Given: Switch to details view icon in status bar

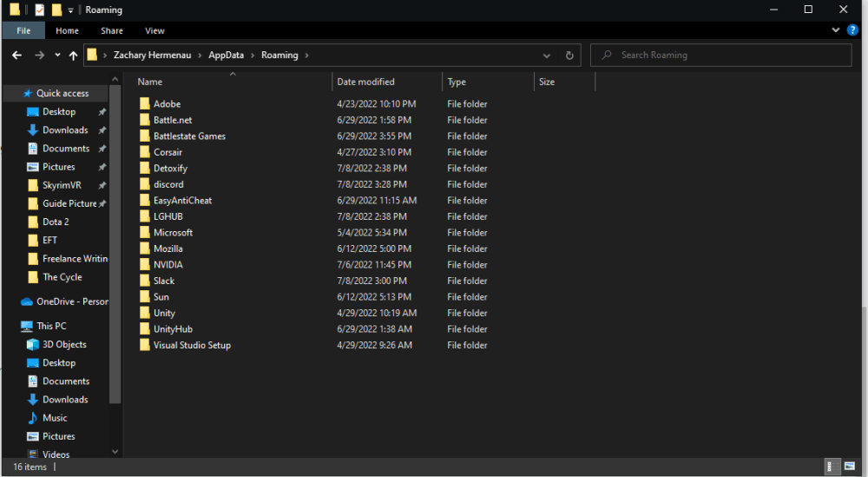Looking at the screenshot, I should [832, 467].
